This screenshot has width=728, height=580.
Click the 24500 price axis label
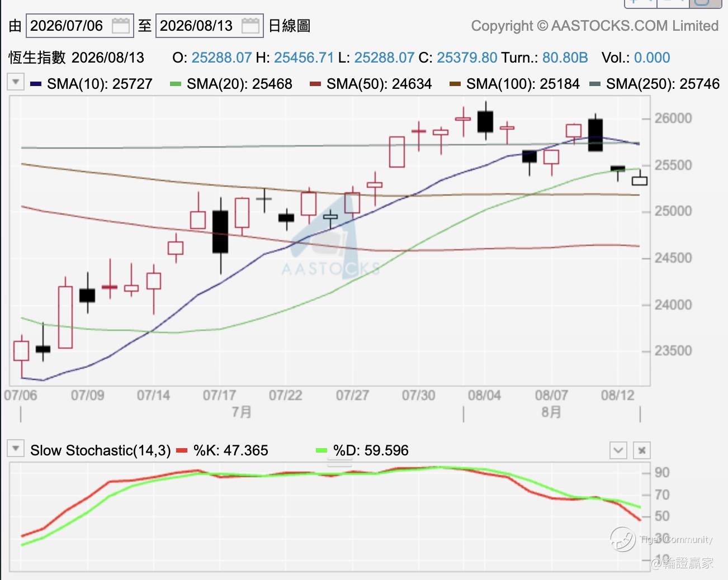pos(673,258)
